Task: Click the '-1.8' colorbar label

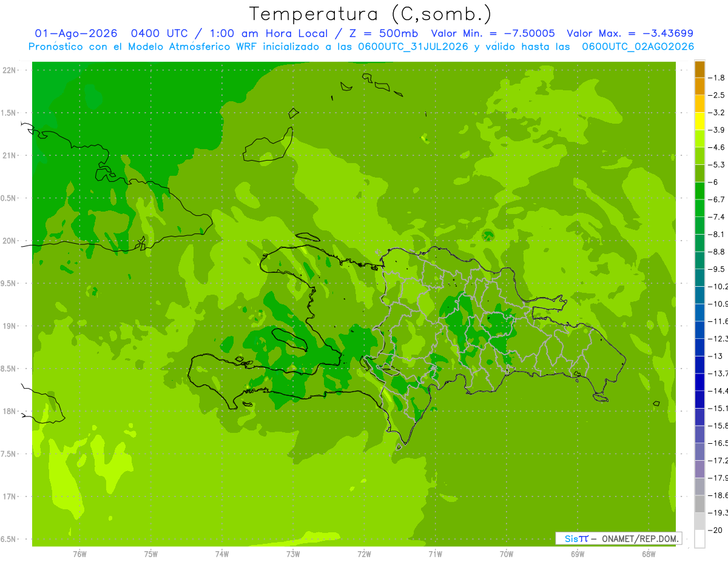Action: (717, 78)
